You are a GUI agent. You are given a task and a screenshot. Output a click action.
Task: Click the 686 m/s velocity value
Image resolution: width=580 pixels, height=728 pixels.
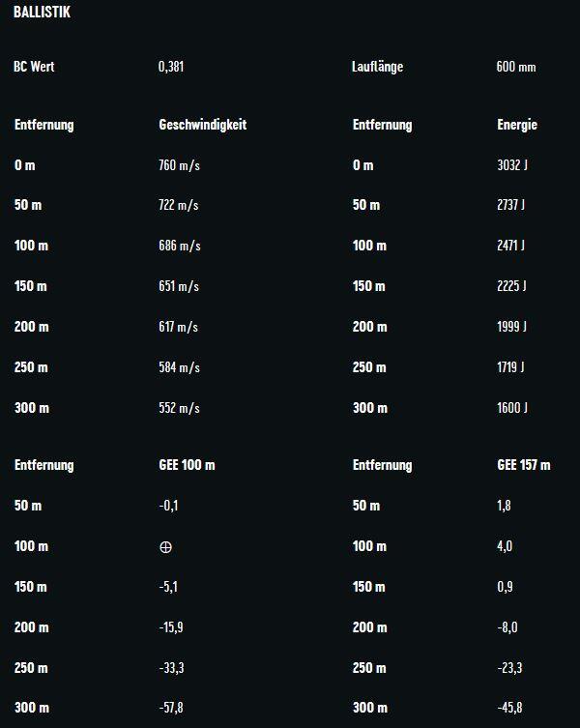[179, 246]
